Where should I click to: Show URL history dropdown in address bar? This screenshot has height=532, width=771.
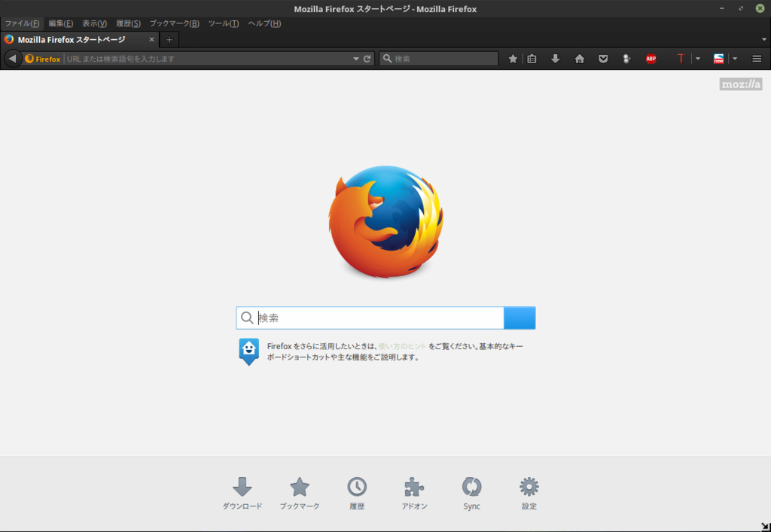click(x=356, y=59)
